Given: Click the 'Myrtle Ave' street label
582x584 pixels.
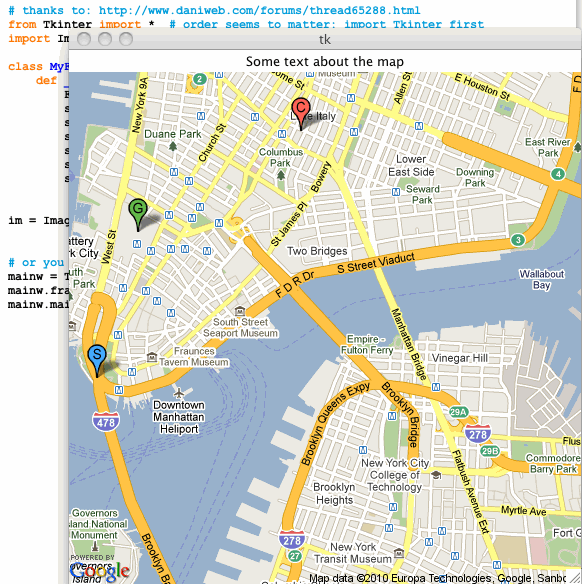Looking at the screenshot, I should point(524,511).
